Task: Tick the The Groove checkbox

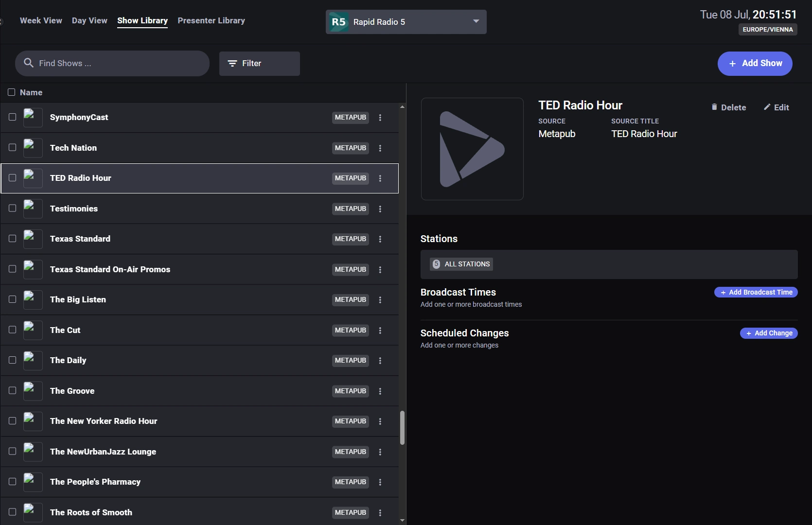Action: coord(13,390)
